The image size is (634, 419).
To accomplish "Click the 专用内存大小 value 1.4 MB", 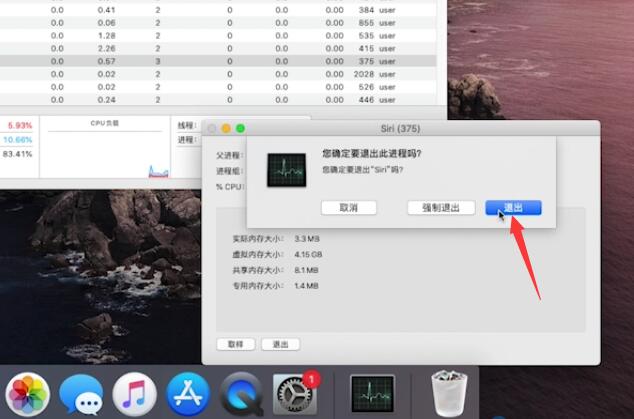I will (306, 286).
